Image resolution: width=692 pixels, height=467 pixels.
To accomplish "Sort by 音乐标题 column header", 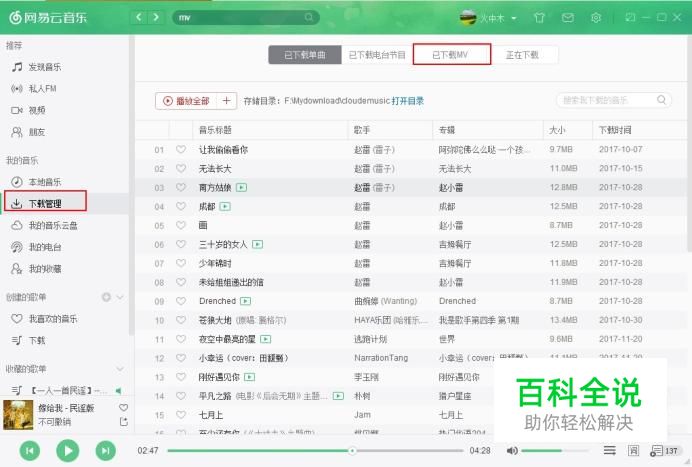I will (x=215, y=130).
